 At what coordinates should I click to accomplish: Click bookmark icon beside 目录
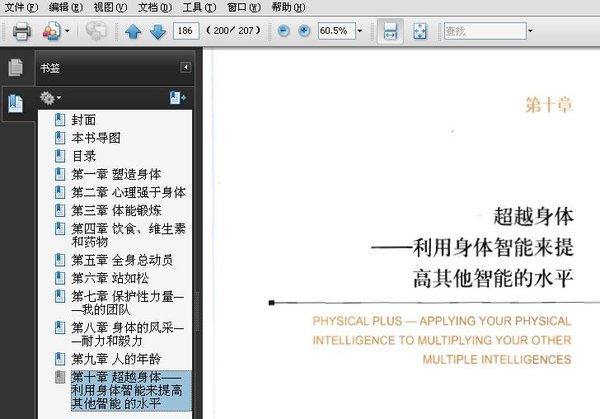click(x=60, y=155)
